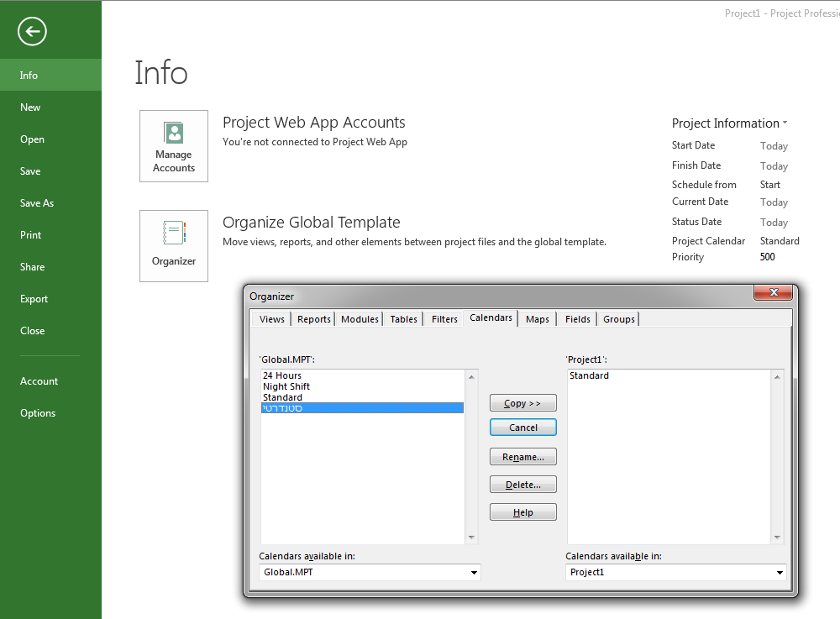The height and width of the screenshot is (619, 840).
Task: Open the Save As menu item
Action: (x=37, y=203)
